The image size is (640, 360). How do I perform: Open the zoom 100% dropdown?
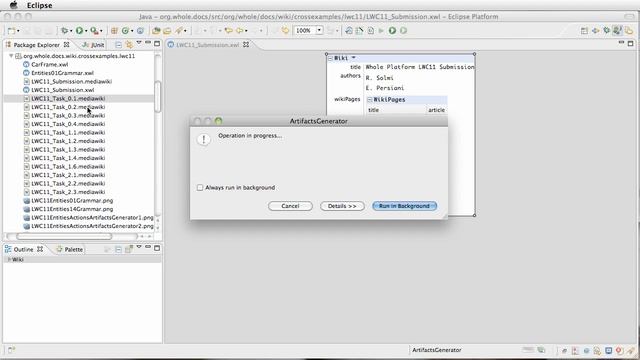[x=319, y=31]
